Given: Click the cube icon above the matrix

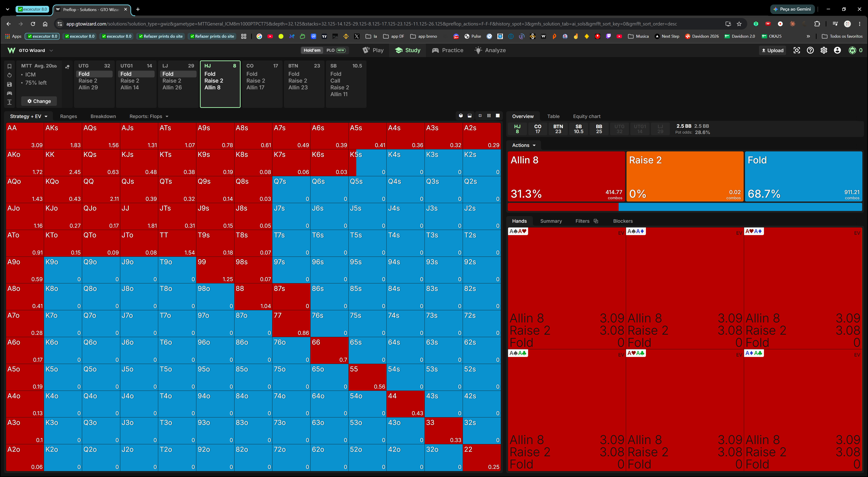Looking at the screenshot, I should (461, 116).
